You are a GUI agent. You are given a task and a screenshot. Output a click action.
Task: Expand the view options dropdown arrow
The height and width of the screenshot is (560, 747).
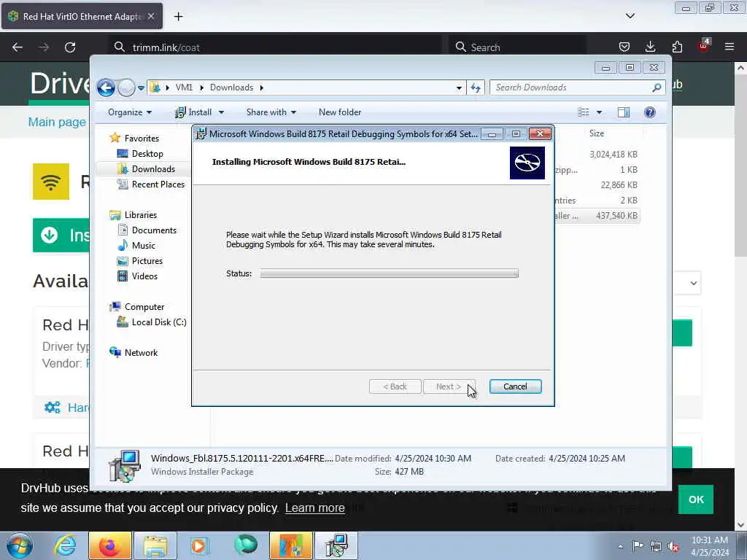point(600,112)
